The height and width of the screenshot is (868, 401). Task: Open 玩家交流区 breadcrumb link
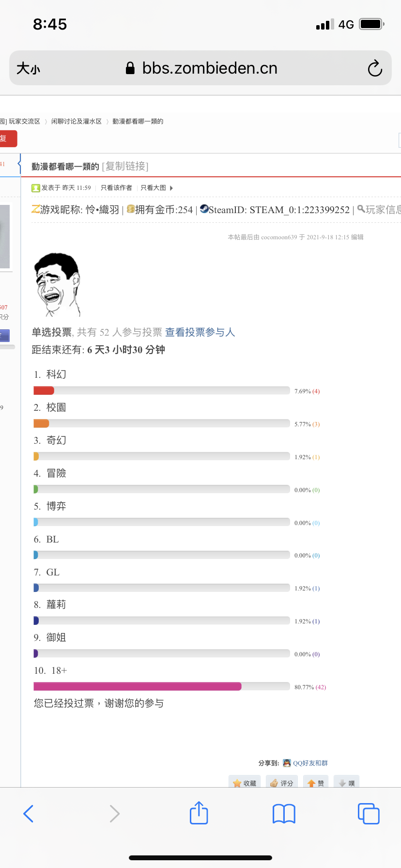[24, 122]
